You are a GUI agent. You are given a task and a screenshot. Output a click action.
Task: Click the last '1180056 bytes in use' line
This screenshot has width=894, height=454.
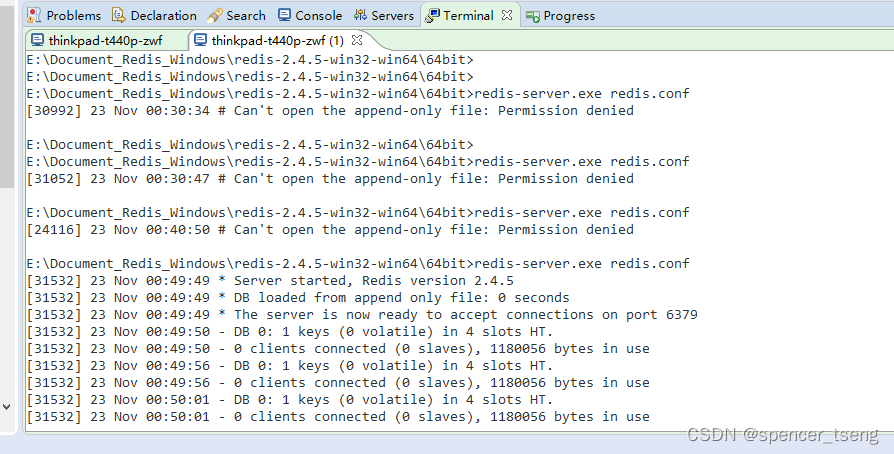tap(338, 417)
